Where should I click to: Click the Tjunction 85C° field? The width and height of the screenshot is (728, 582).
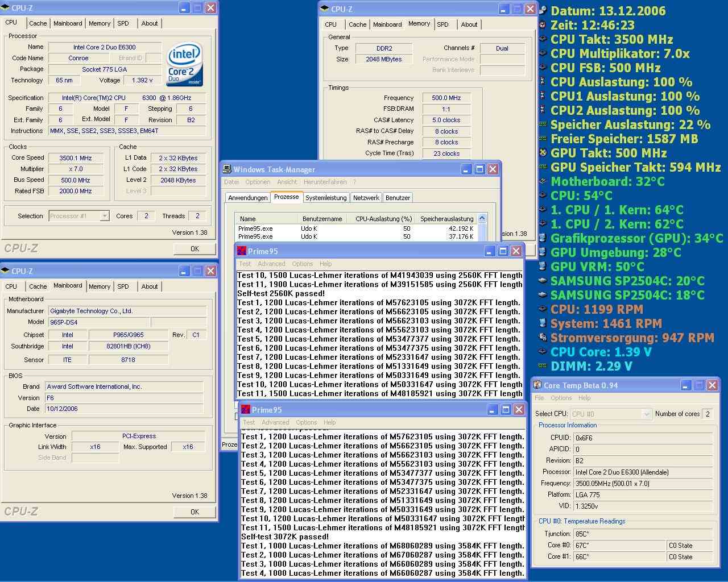tap(643, 534)
